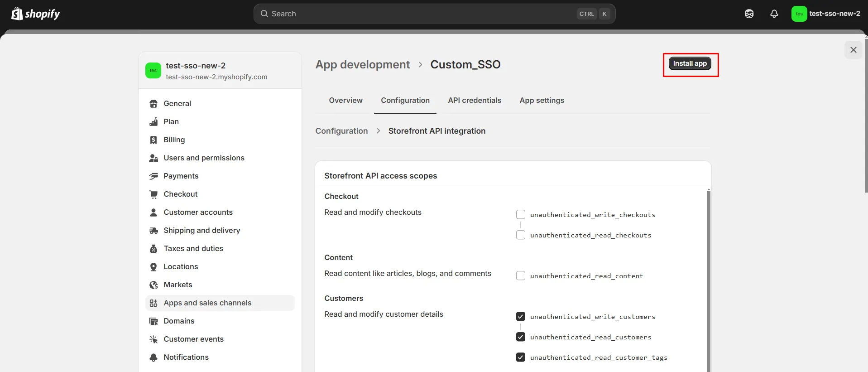Click the Install app button

[x=690, y=63]
